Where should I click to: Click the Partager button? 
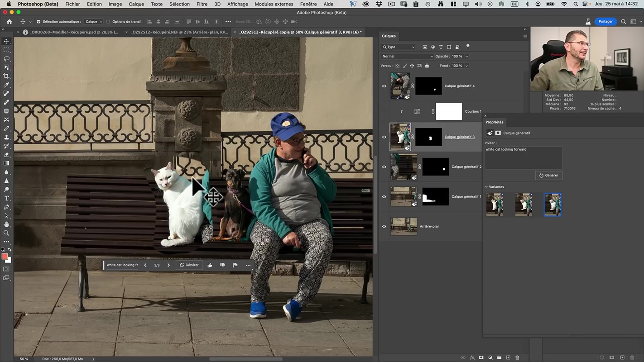click(x=606, y=22)
